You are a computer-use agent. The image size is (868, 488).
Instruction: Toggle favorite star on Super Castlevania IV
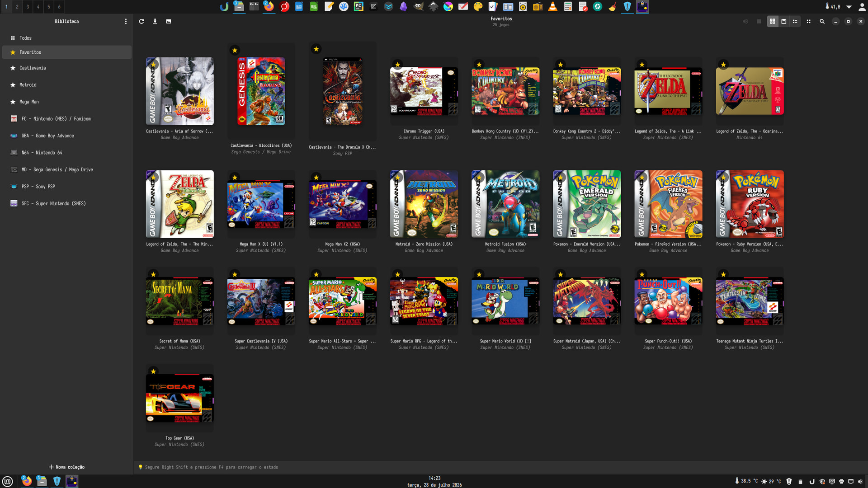tap(235, 274)
